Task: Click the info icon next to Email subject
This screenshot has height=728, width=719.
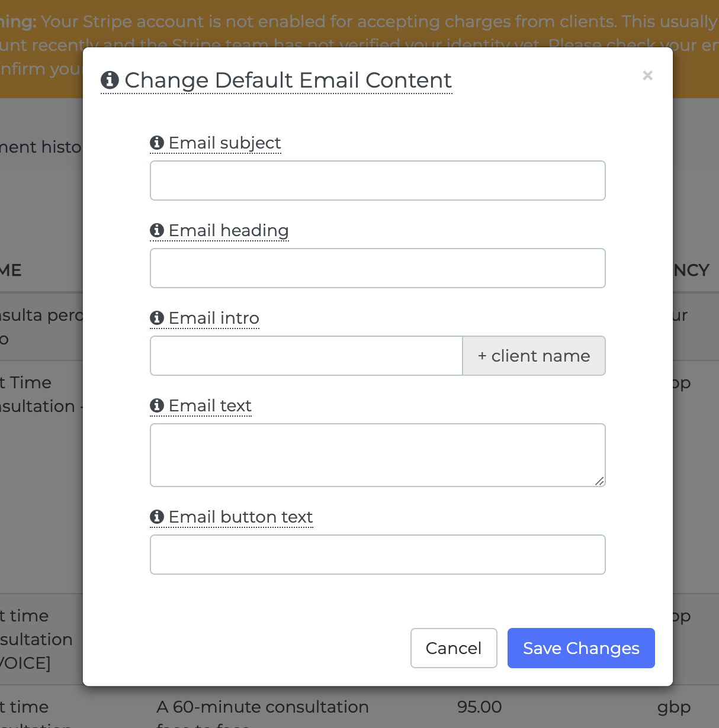Action: [x=157, y=143]
